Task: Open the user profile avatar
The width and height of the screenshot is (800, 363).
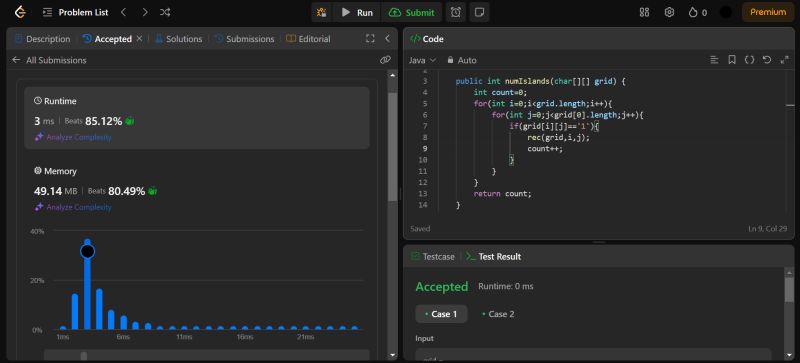Action: pos(726,12)
